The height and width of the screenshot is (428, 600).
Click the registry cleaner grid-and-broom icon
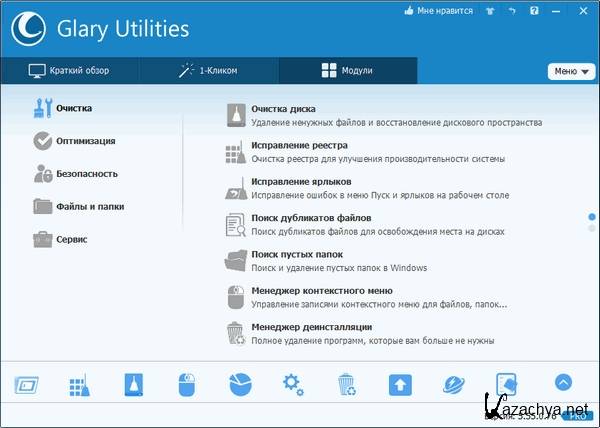click(80, 384)
